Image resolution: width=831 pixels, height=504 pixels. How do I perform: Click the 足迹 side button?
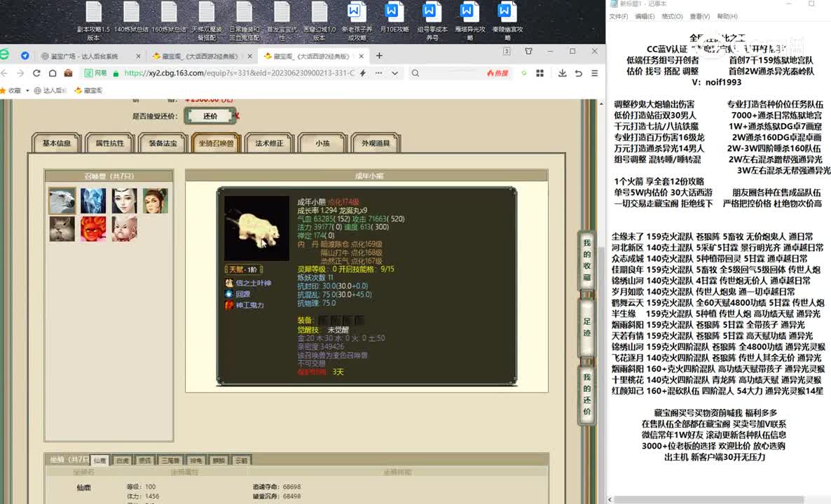[x=586, y=327]
